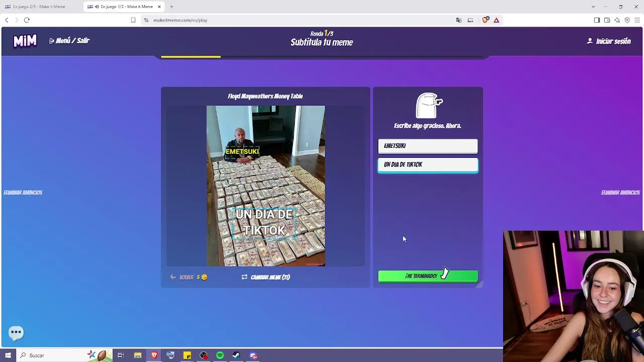Open File Explorer from taskbar
The width and height of the screenshot is (644, 362).
(x=137, y=355)
